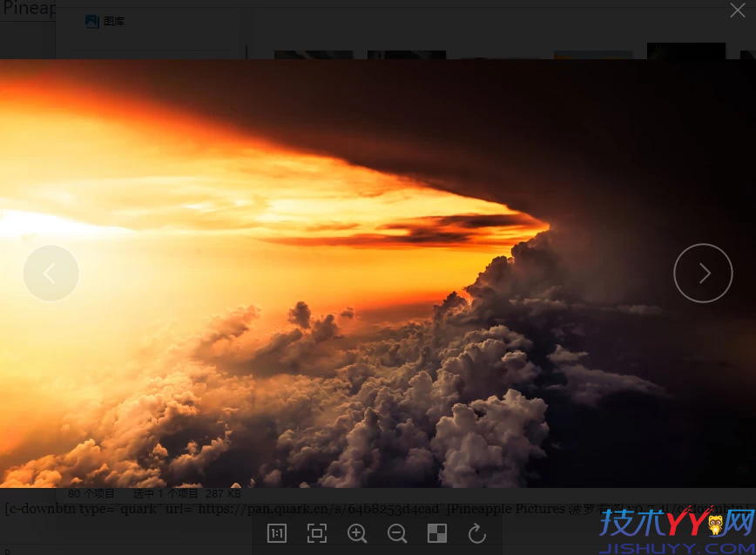Select the 1:1 actual size icon

pos(276,533)
